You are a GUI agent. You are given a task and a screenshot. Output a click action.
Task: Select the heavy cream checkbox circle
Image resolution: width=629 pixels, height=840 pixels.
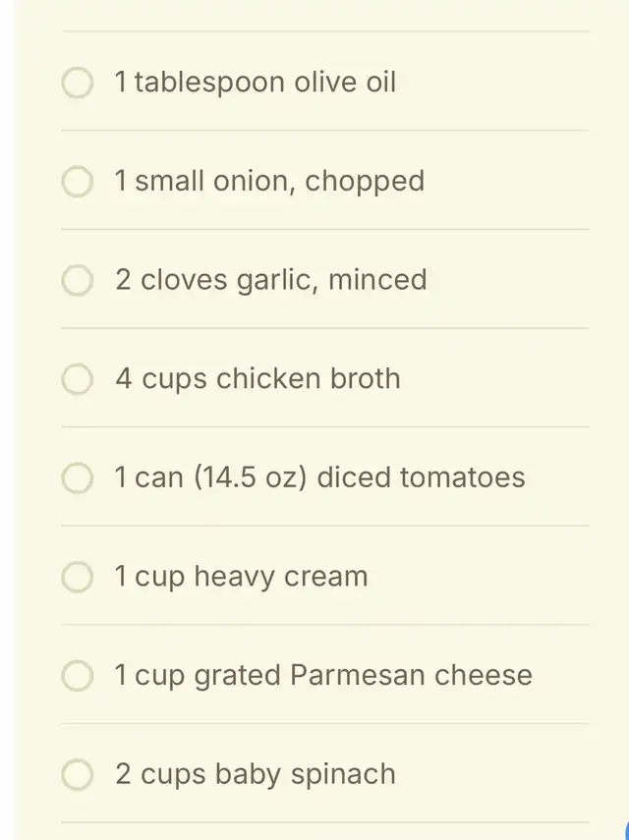tap(78, 577)
